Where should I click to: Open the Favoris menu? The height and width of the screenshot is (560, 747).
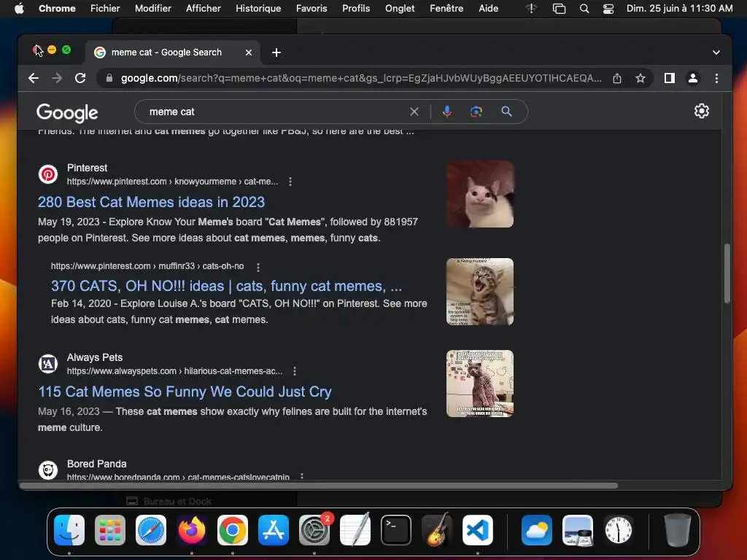pos(311,8)
